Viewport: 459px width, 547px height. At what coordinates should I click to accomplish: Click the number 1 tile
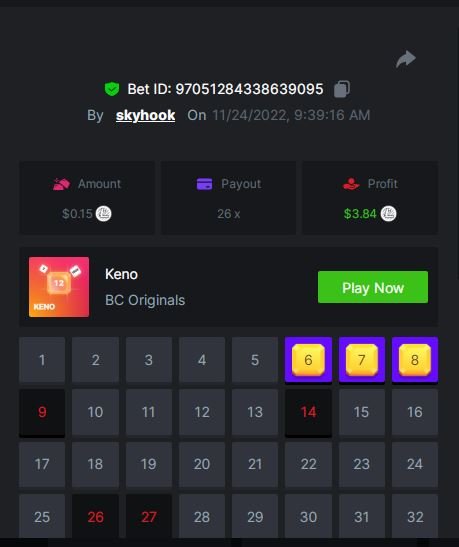(x=42, y=360)
